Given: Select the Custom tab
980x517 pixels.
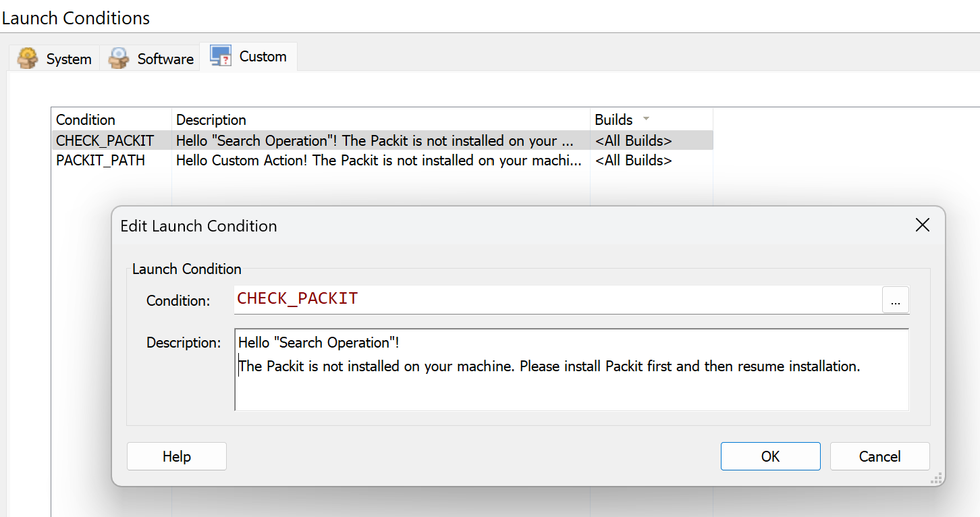Looking at the screenshot, I should click(x=249, y=57).
